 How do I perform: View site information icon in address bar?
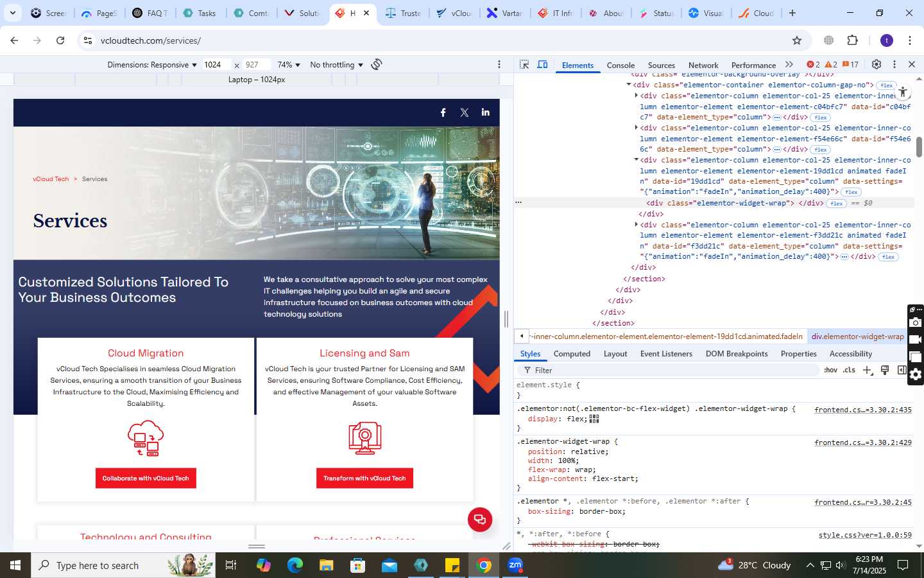pos(87,40)
